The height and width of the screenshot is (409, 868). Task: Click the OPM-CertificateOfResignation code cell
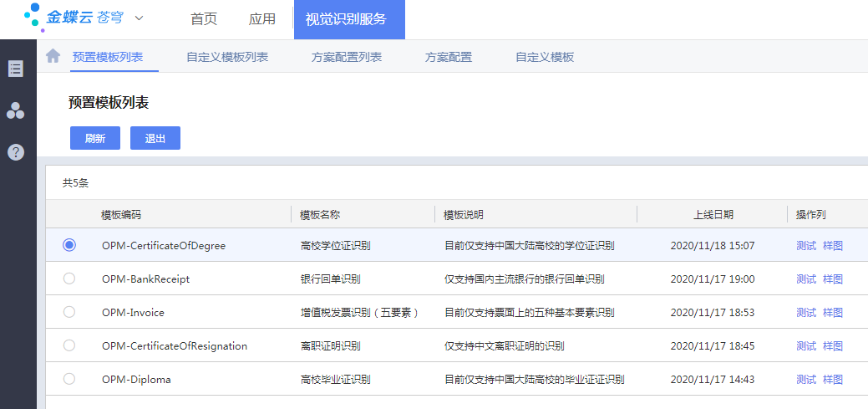click(x=175, y=345)
